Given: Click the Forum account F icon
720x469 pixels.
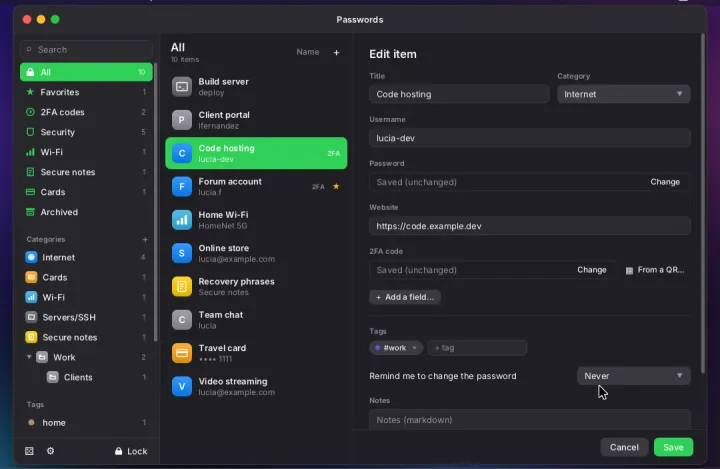Looking at the screenshot, I should [x=182, y=186].
